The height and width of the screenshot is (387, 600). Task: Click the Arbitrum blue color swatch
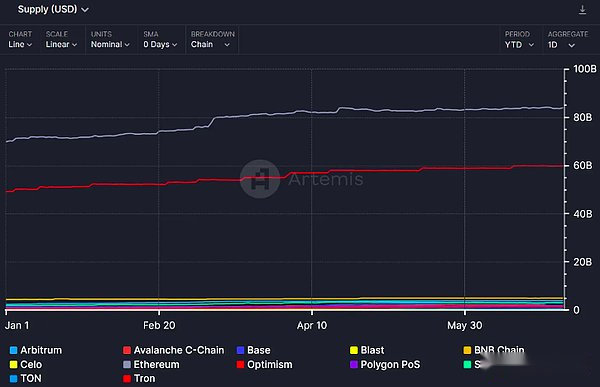point(13,350)
